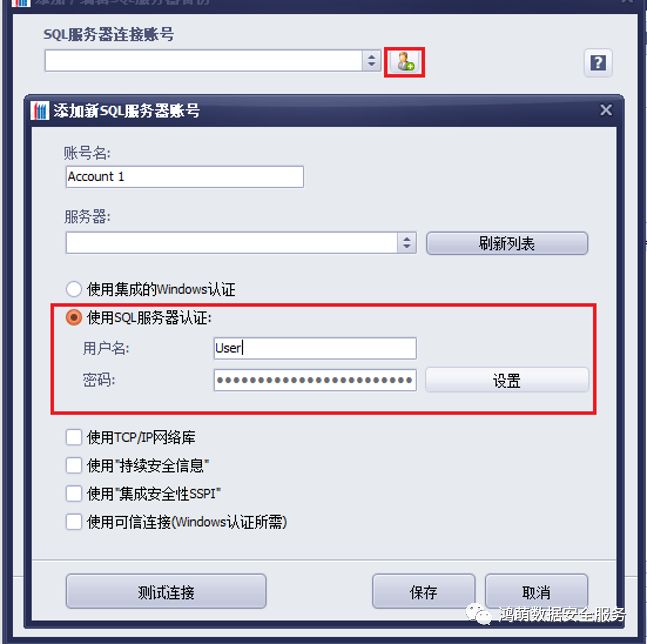Click the app logo icon in dialog title bar

click(40, 111)
